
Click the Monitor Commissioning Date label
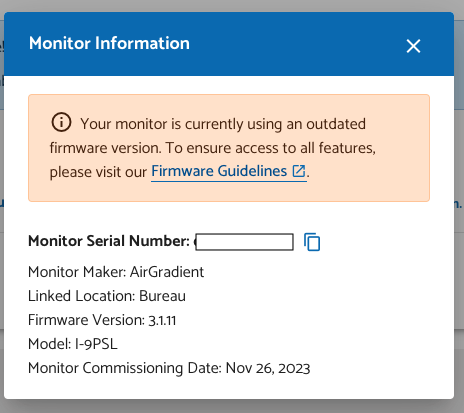click(125, 368)
